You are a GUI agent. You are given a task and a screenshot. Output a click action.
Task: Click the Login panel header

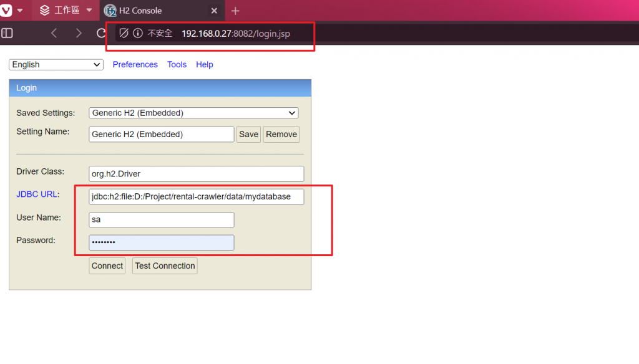pos(160,88)
